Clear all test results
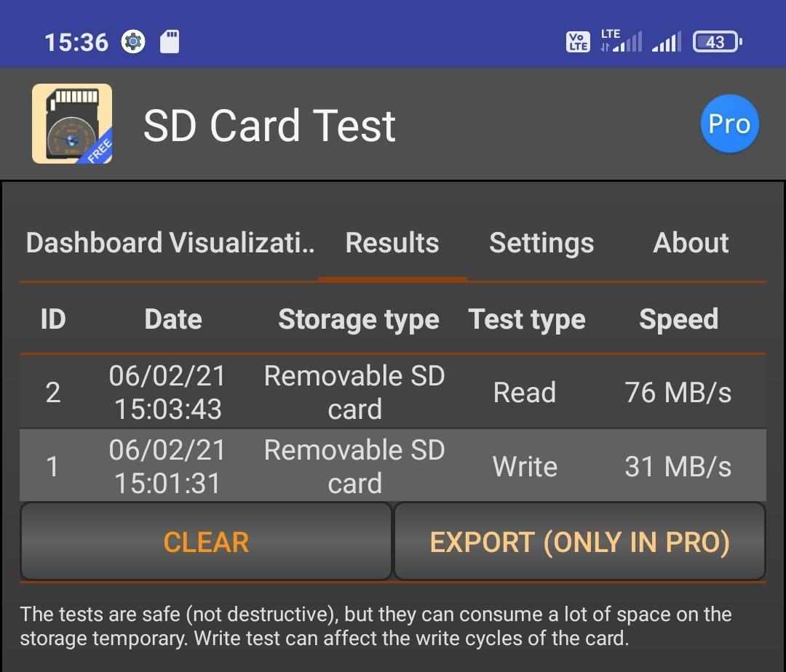 tap(206, 541)
